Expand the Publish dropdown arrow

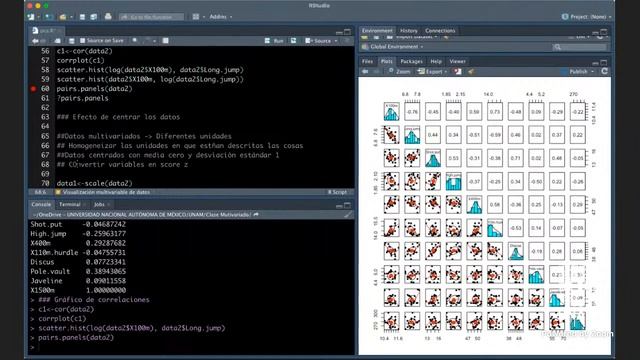click(x=593, y=71)
